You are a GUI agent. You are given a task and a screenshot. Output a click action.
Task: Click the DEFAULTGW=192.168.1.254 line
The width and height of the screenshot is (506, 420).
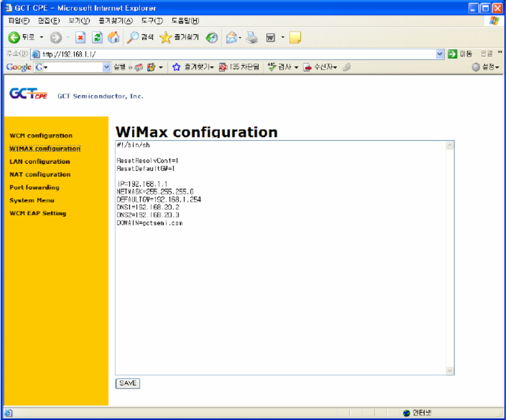click(x=159, y=200)
